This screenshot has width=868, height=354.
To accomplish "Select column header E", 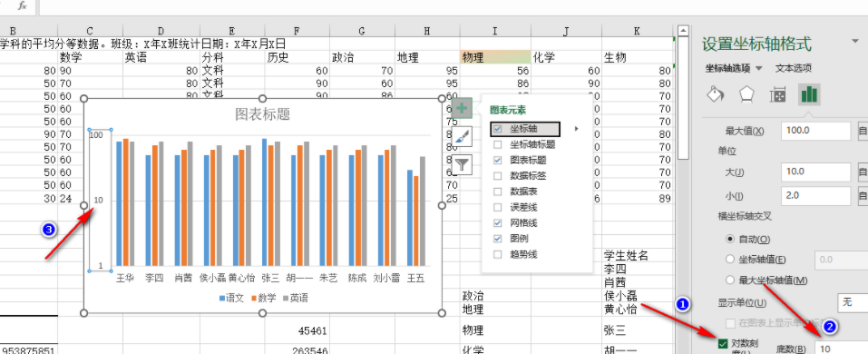I will point(232,31).
